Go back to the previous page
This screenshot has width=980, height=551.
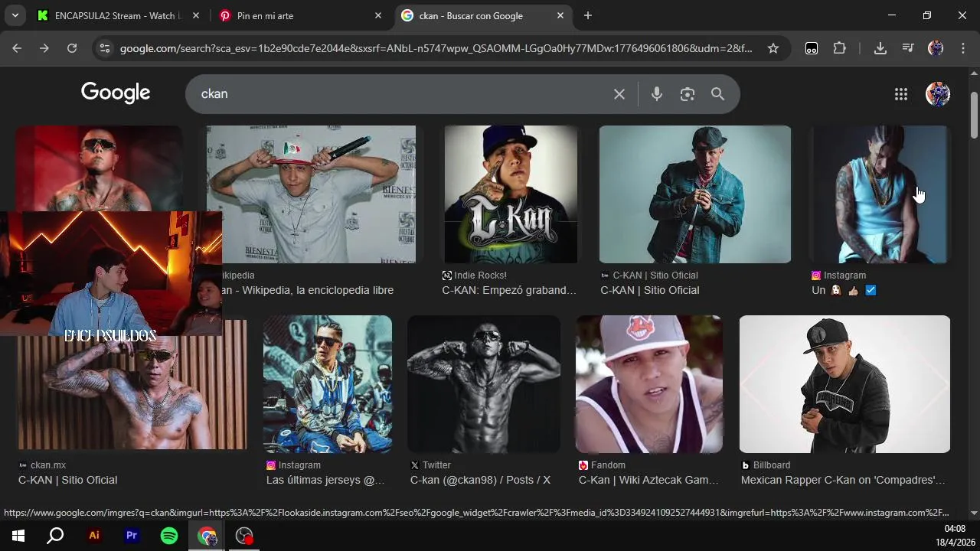[17, 48]
